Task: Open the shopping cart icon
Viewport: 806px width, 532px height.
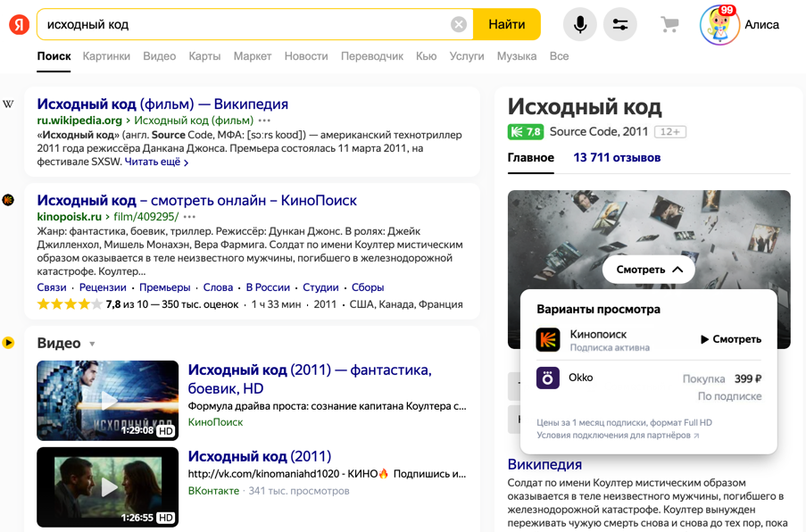Action: click(669, 25)
